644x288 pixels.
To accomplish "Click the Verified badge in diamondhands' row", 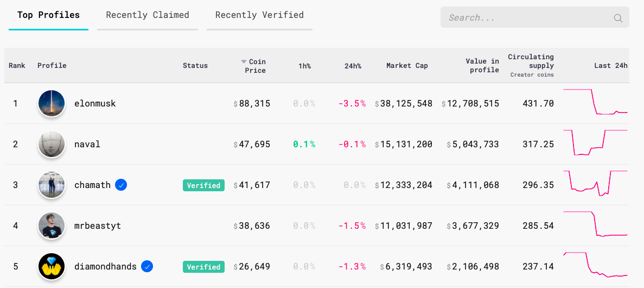I will [x=203, y=267].
